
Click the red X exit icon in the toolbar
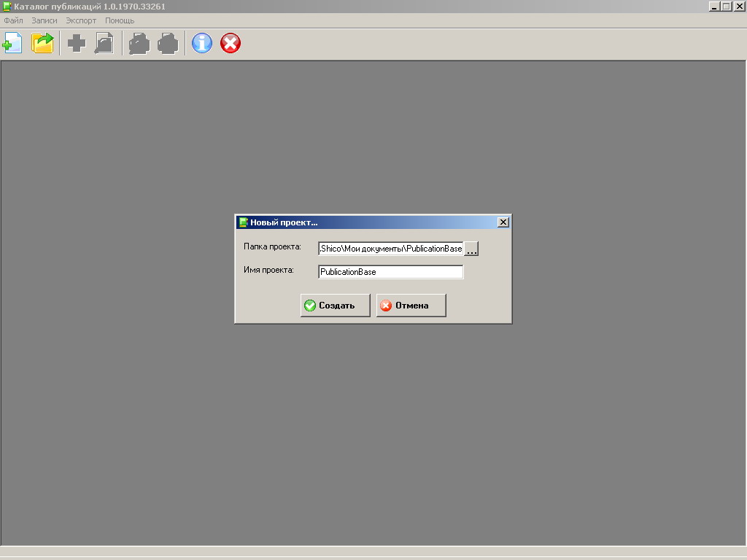pos(231,44)
